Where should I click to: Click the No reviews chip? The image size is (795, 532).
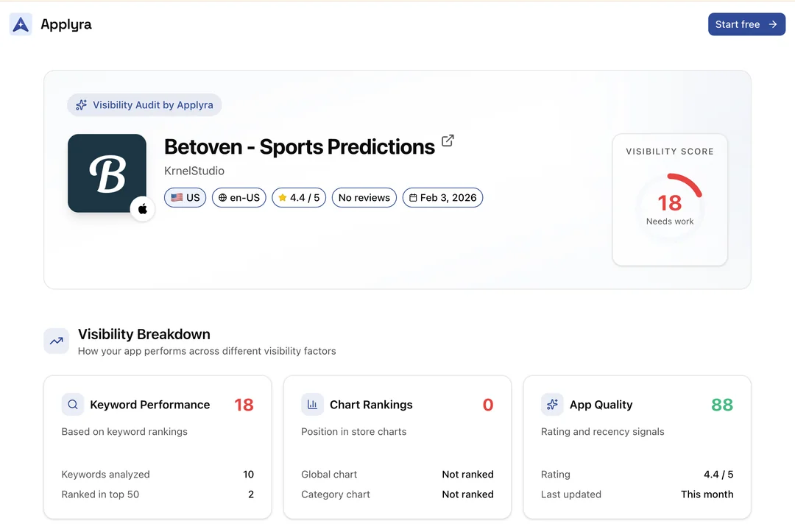click(364, 198)
